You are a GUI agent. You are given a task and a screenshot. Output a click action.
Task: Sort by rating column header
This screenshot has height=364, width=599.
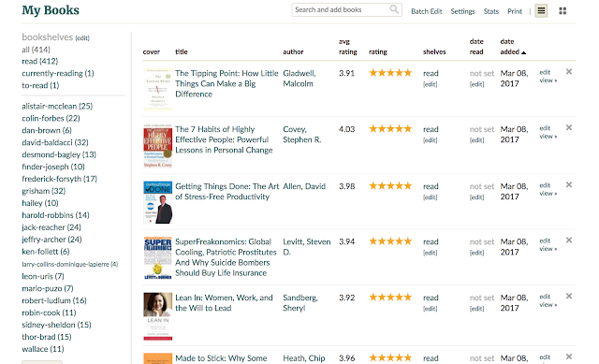(378, 51)
